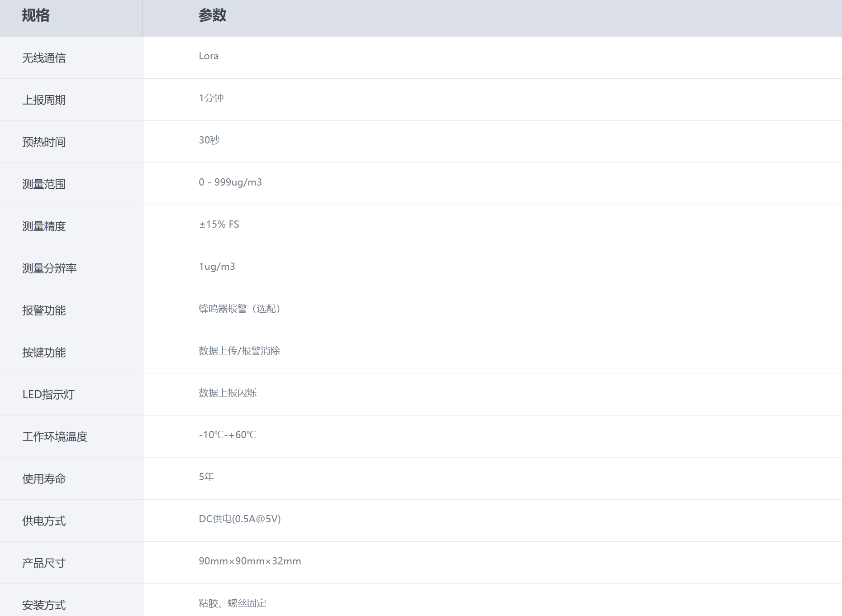This screenshot has height=616, width=842.
Task: Select the 90mm×90mm×32mm value
Action: [250, 561]
